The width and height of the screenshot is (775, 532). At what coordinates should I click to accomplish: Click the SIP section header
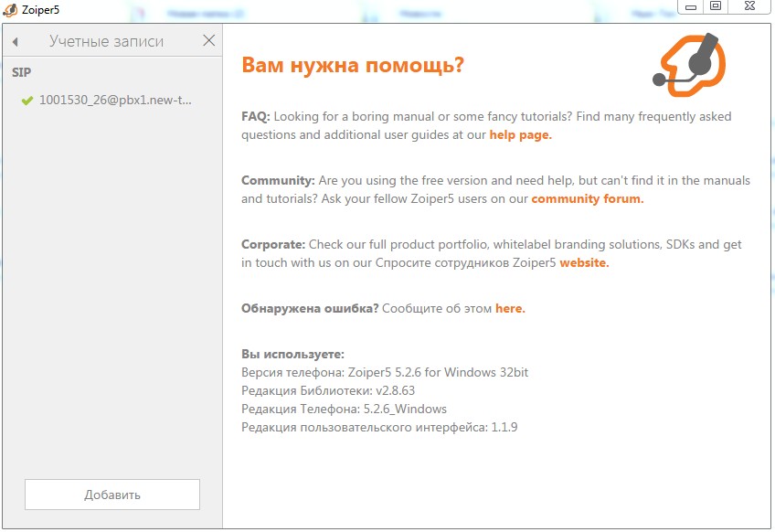(x=22, y=72)
